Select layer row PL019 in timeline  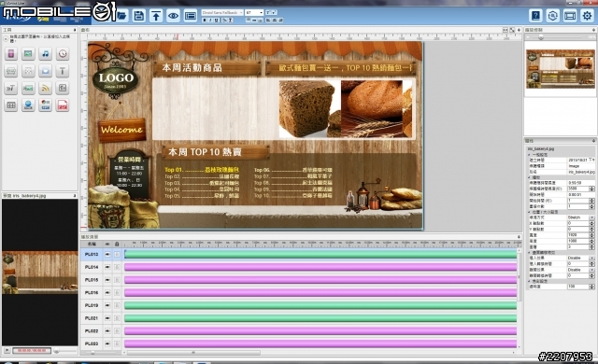92,305
